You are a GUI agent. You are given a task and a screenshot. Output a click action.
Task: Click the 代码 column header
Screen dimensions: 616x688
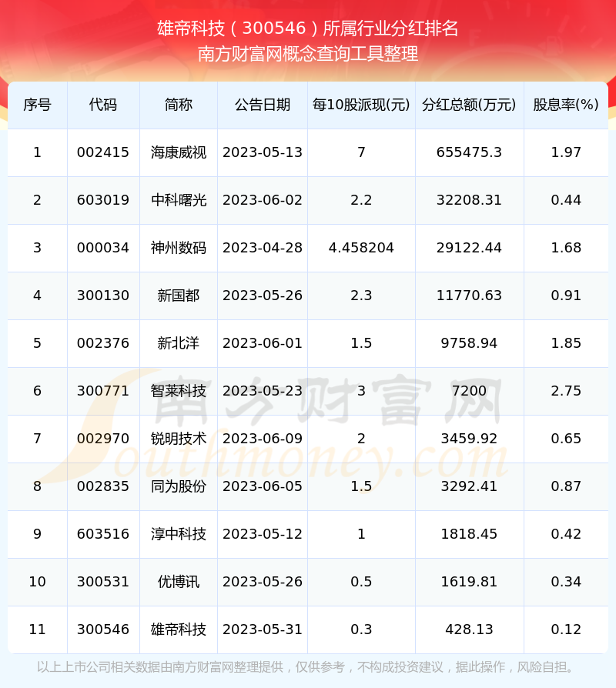click(103, 105)
